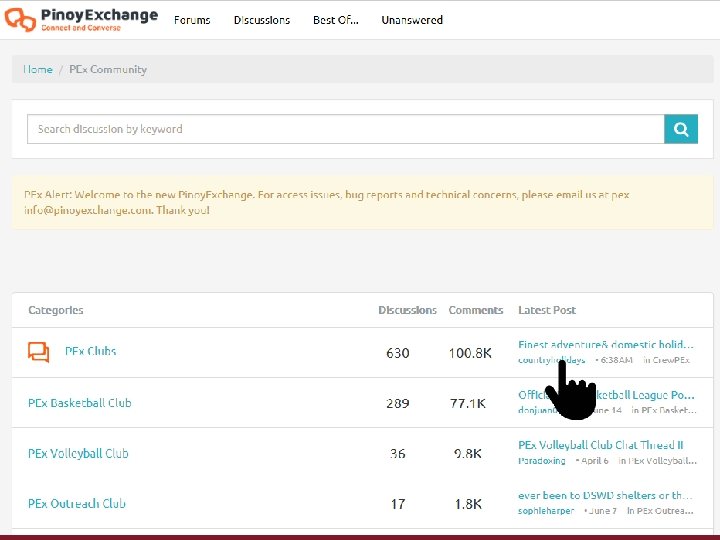Click the 77.1K comments count
This screenshot has width=720, height=540.
click(468, 403)
